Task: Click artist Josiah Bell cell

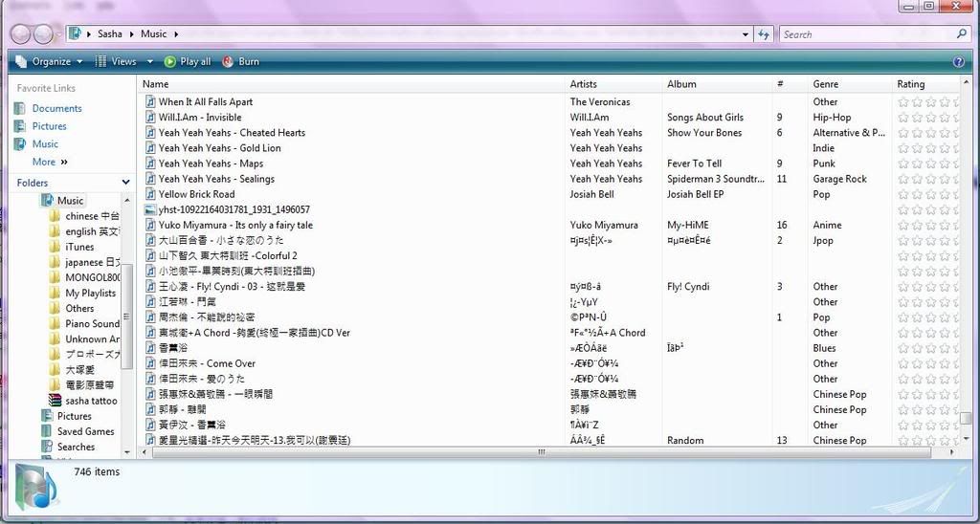Action: 591,194
